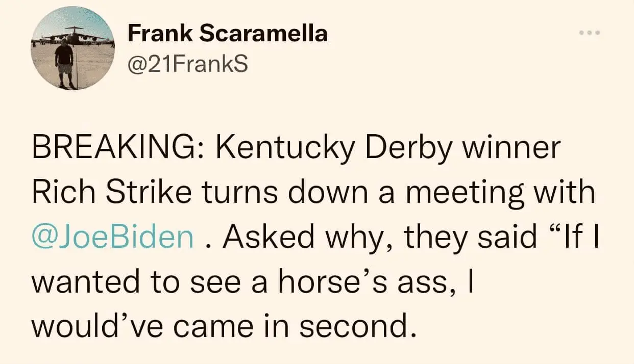
Task: Open the @JoeBiden mention link
Action: click(113, 238)
